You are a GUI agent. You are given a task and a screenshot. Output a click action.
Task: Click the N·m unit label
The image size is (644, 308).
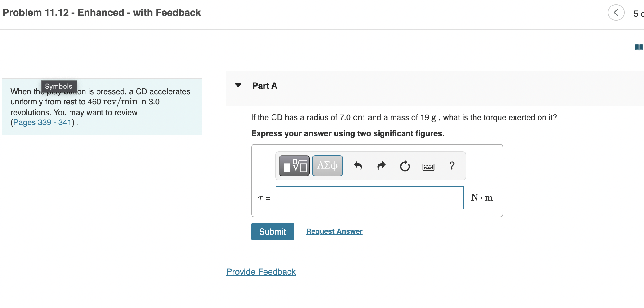[482, 197]
